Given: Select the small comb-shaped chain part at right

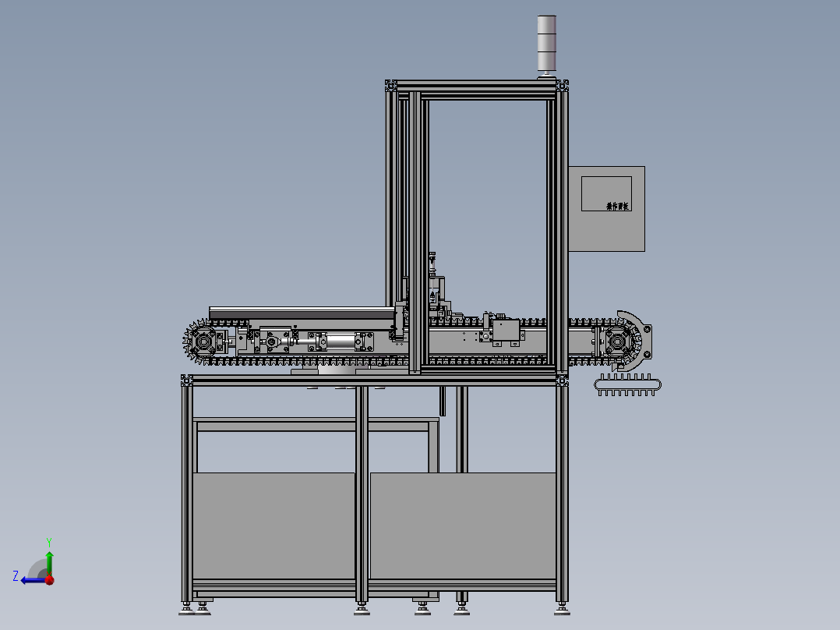Looking at the screenshot, I should coord(627,385).
